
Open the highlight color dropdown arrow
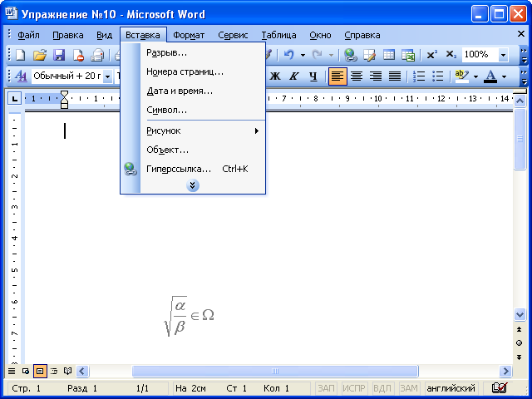pyautogui.click(x=475, y=76)
